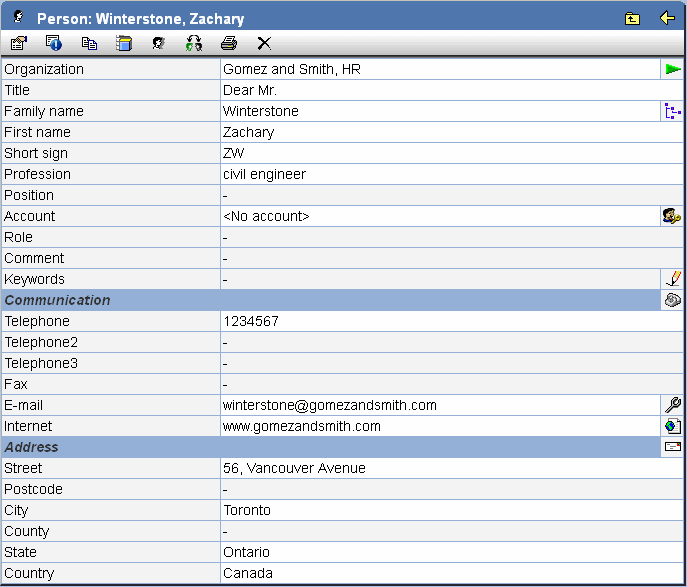Click the account user-key icon
The width and height of the screenshot is (687, 587).
(x=672, y=216)
